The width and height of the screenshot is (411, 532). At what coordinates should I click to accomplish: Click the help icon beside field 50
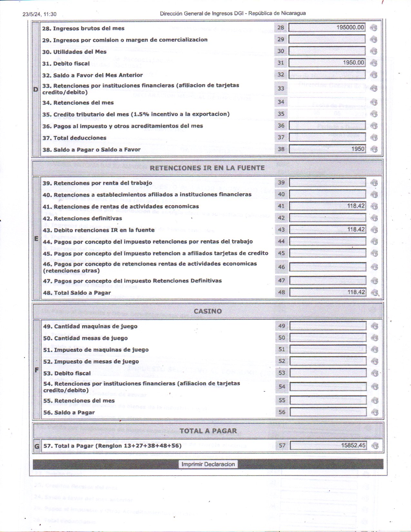click(374, 338)
